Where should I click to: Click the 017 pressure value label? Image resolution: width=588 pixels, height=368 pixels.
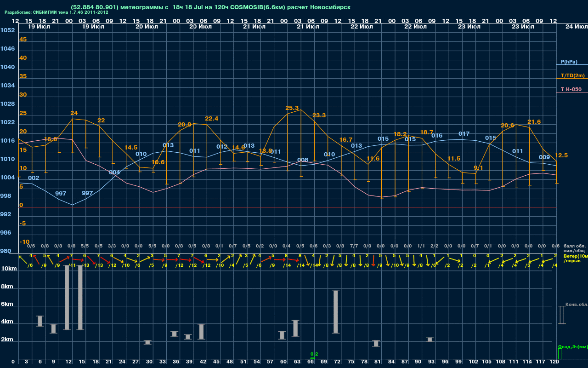pyautogui.click(x=464, y=134)
